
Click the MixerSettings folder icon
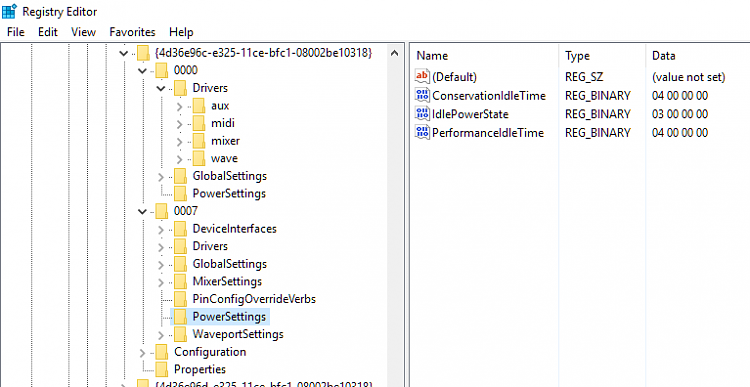pyautogui.click(x=180, y=281)
